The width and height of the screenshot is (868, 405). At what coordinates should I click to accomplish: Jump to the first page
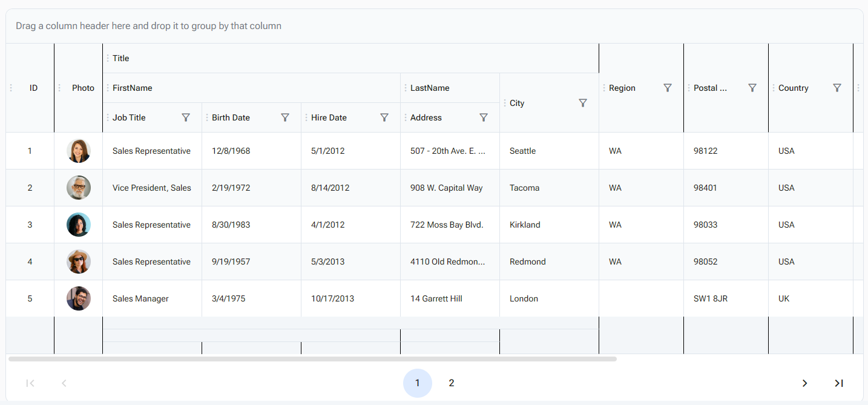[x=30, y=383]
